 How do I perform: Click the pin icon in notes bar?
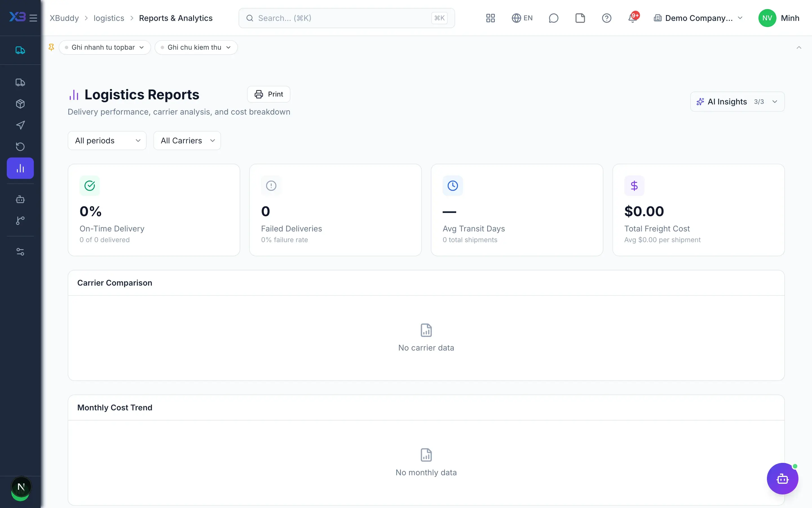51,47
